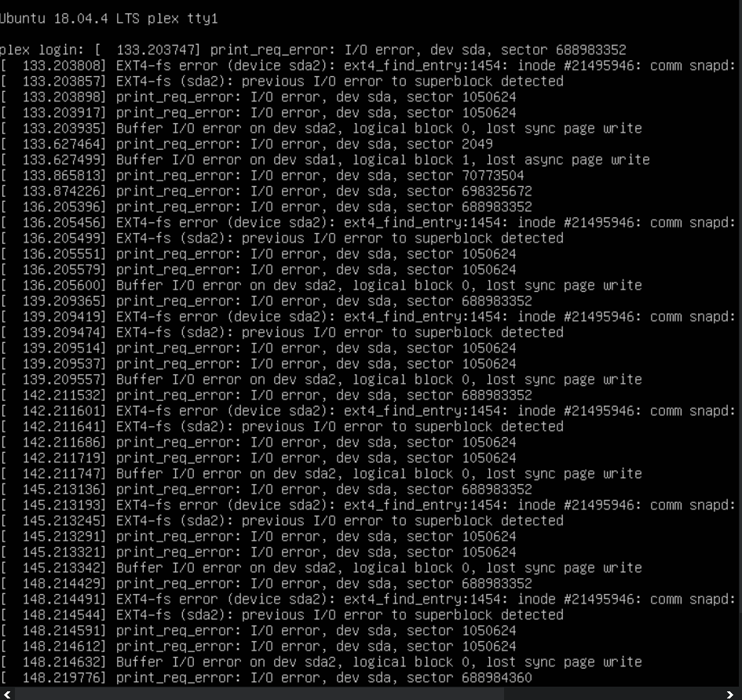This screenshot has width=742, height=700.
Task: Click the line mentioning sector 698325672
Action: click(x=266, y=191)
